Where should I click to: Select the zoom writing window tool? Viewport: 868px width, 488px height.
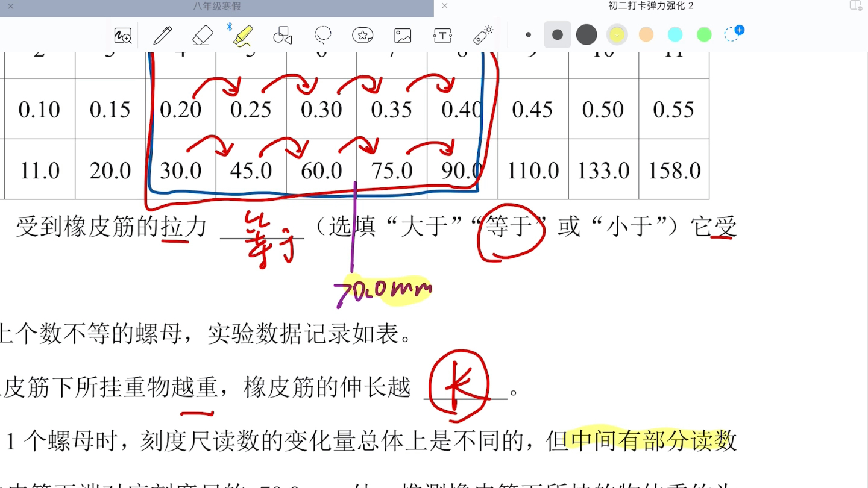pyautogui.click(x=123, y=36)
